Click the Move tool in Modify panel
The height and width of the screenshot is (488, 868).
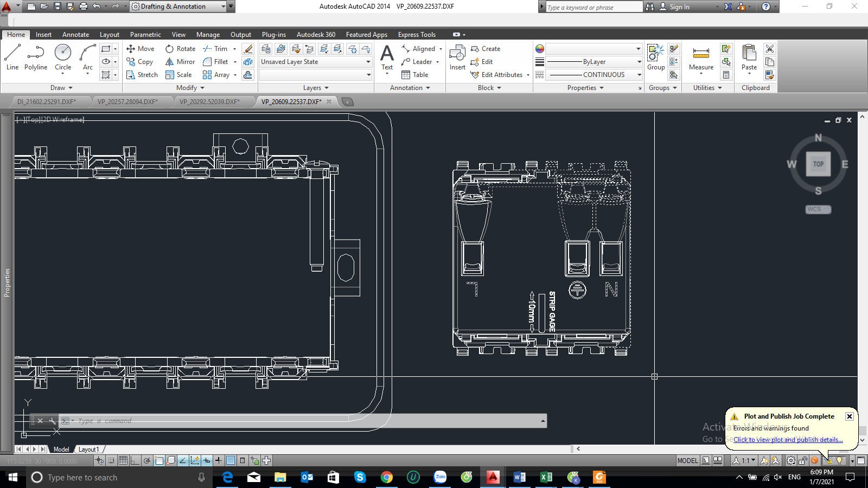coord(141,49)
